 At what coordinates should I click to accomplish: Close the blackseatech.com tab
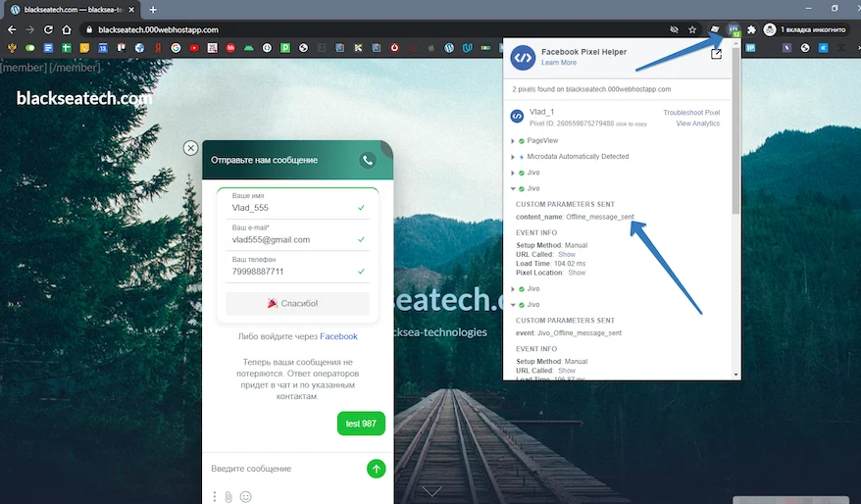click(x=131, y=10)
